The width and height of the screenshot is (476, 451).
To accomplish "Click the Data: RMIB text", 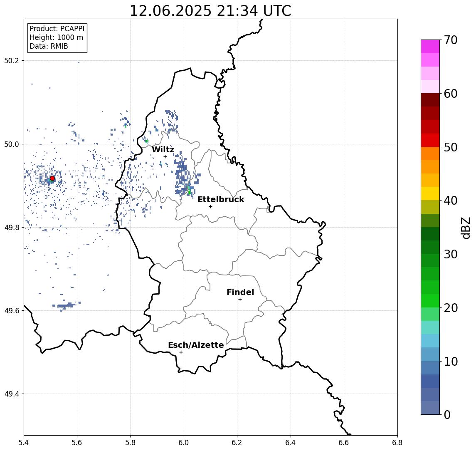I will click(x=49, y=47).
